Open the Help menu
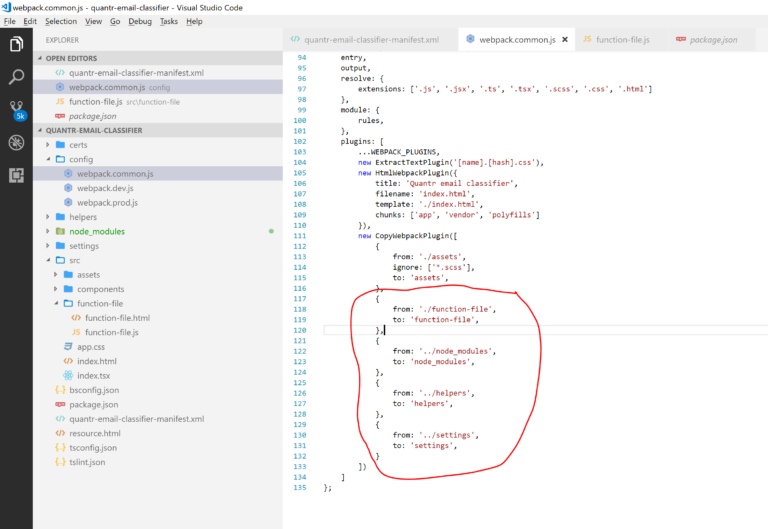The width and height of the screenshot is (768, 529). coord(194,21)
